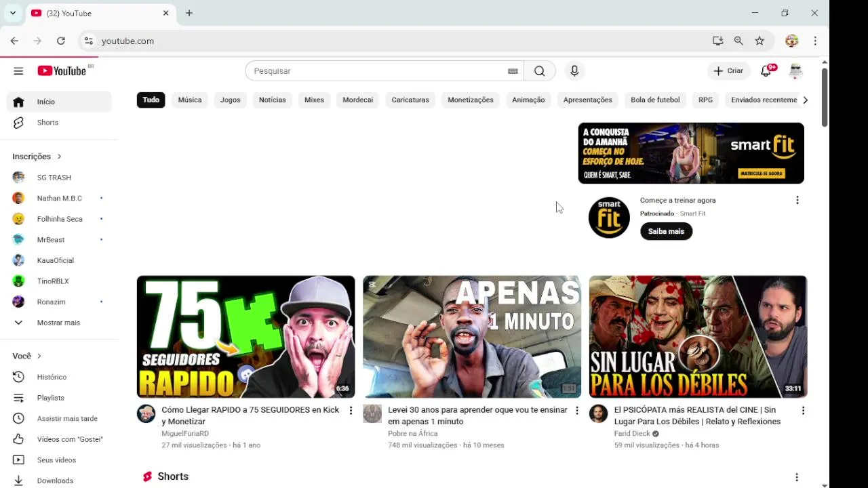Click the search magnifier button
The image size is (868, 488).
click(x=539, y=71)
